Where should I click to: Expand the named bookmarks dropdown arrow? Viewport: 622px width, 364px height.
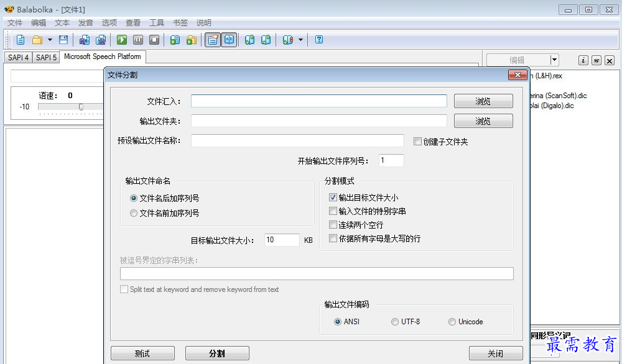(300, 40)
